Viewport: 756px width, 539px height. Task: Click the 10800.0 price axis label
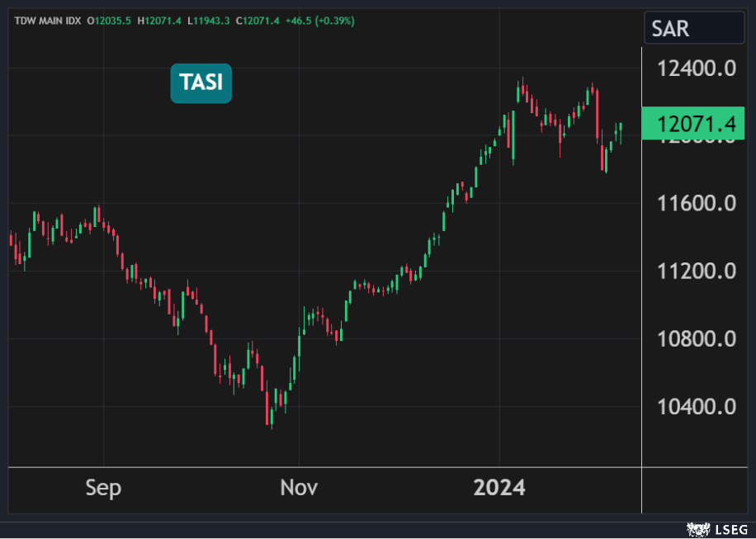coord(697,338)
